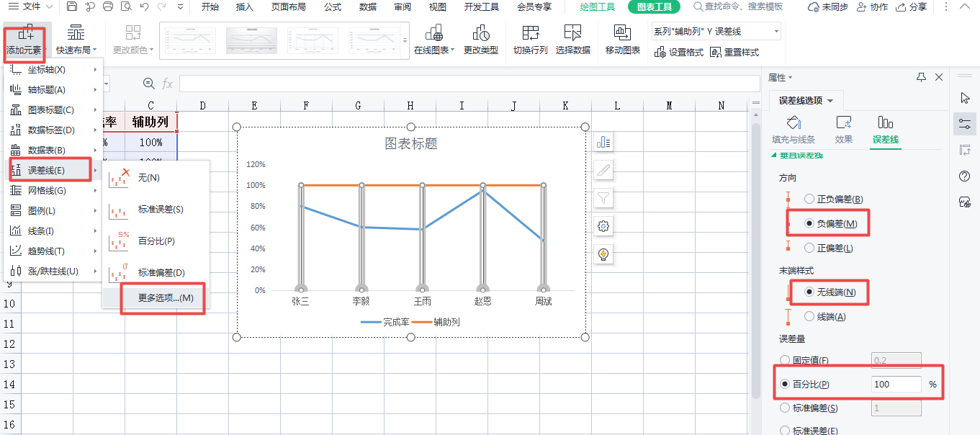Choose Trendline (趋势线) menu entry

click(53, 251)
